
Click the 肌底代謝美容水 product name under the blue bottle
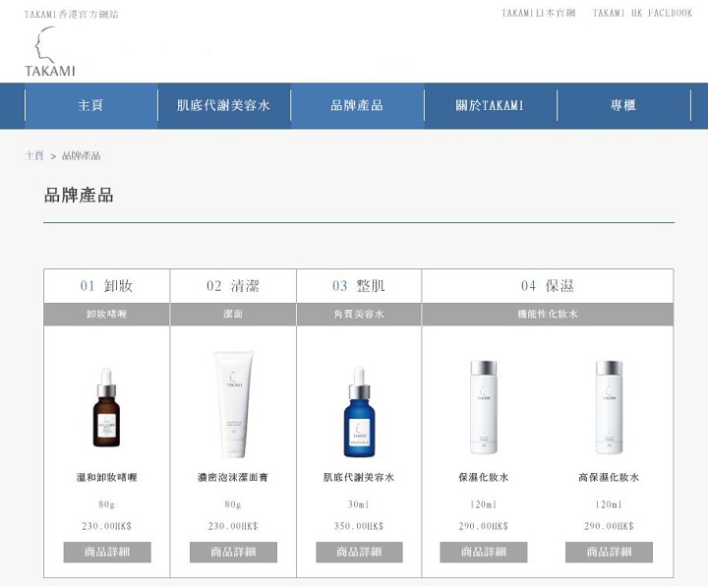pyautogui.click(x=359, y=477)
